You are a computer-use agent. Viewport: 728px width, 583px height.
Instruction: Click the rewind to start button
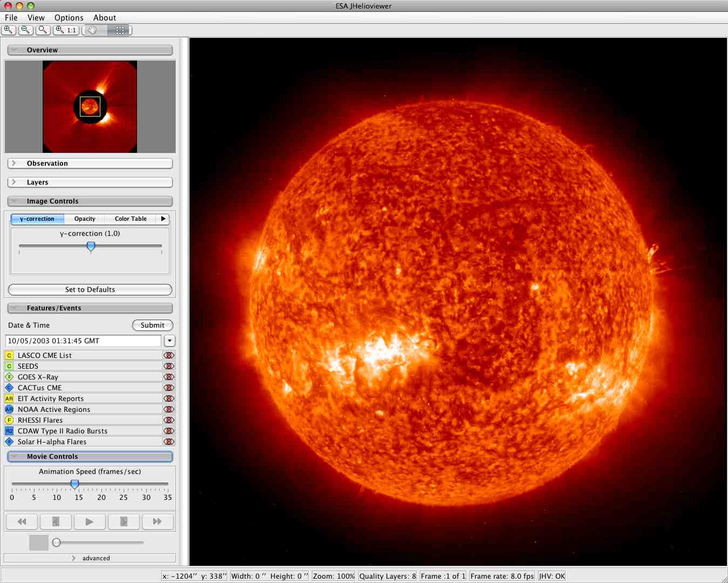(x=22, y=521)
